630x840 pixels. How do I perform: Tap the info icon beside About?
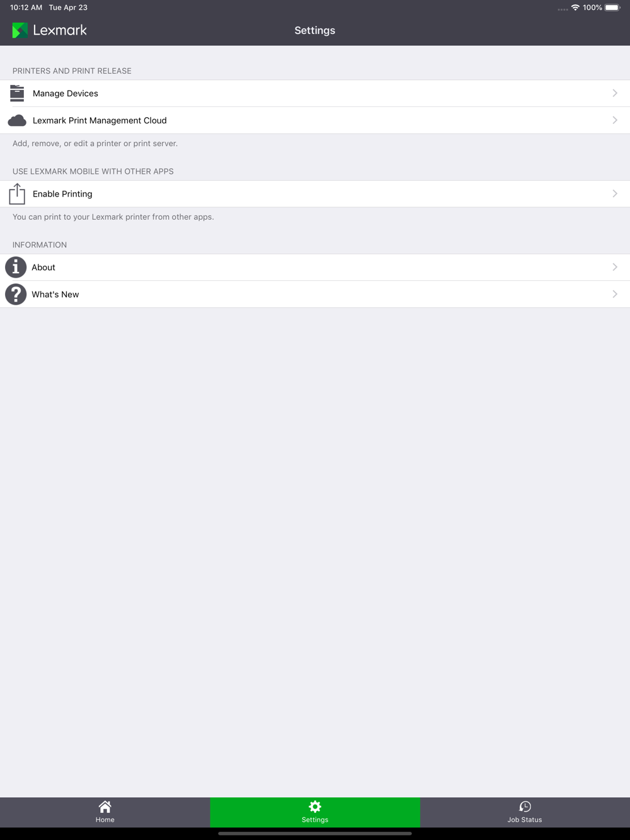[x=16, y=268]
